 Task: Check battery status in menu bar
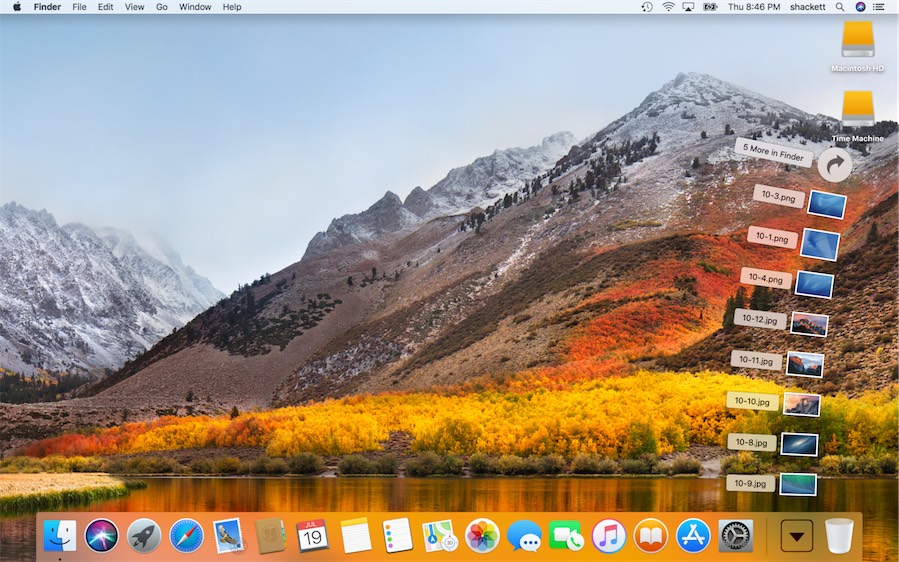pyautogui.click(x=710, y=7)
